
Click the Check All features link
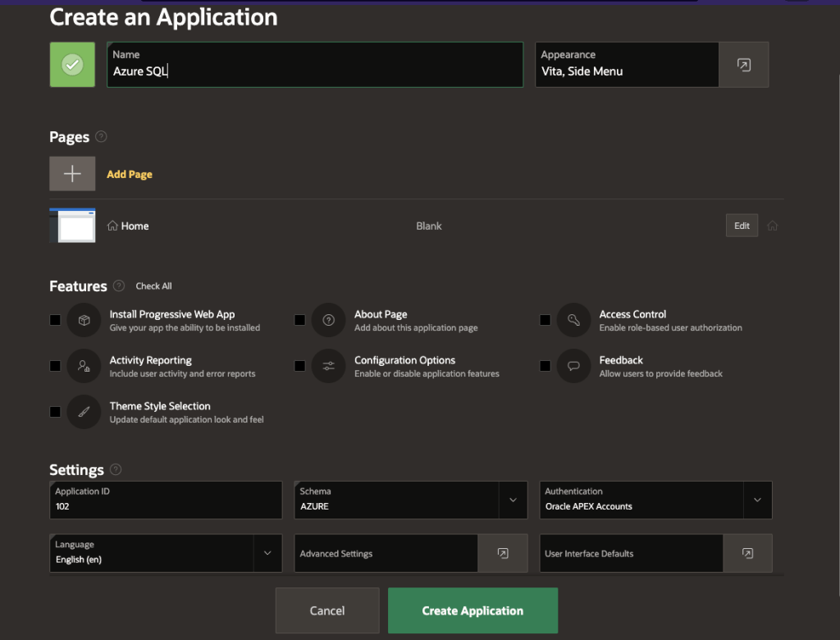pos(153,286)
